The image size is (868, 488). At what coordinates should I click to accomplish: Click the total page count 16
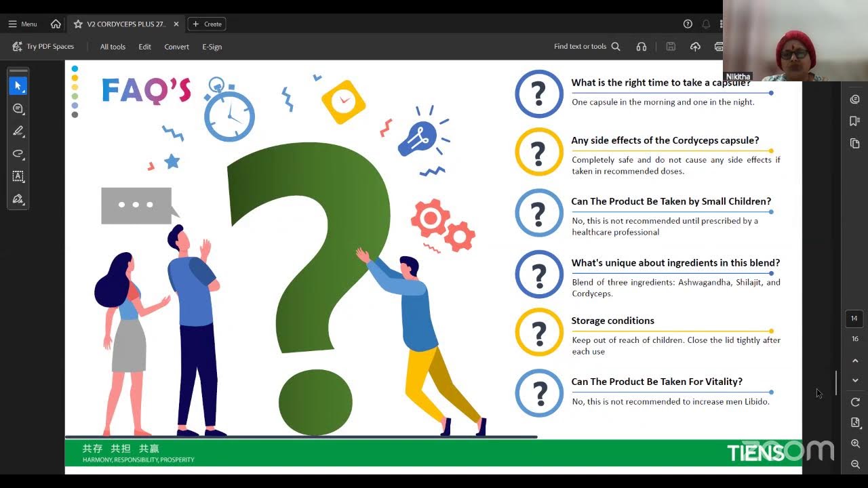[x=855, y=339]
